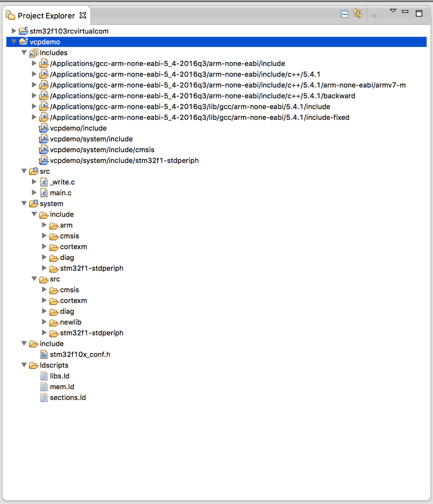Click the main.c file icon
This screenshot has height=504, width=433.
tap(44, 193)
